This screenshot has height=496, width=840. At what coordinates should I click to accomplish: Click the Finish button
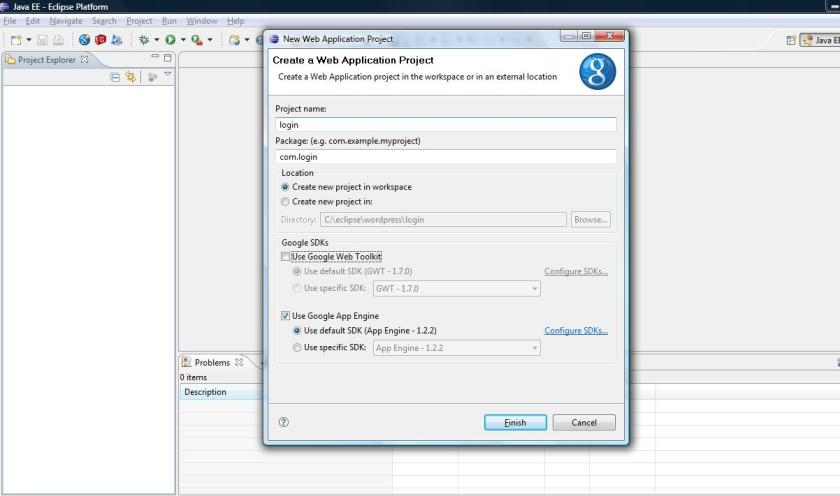pos(515,423)
